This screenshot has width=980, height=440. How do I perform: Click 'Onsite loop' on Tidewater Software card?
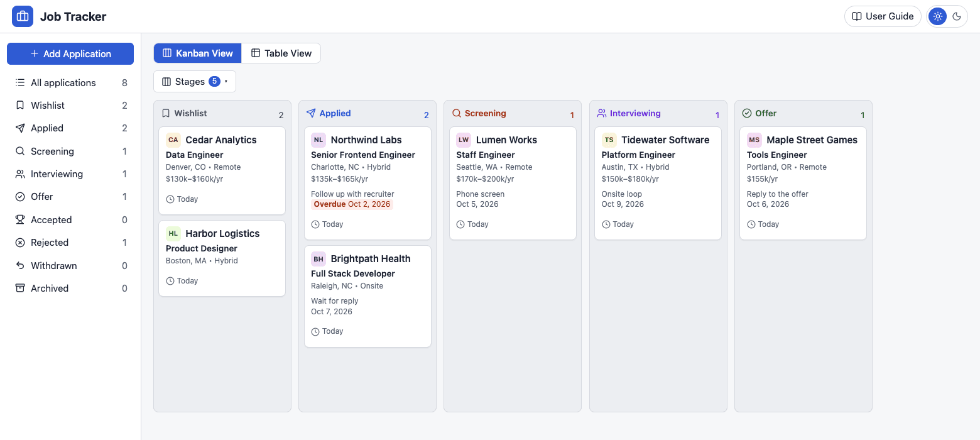click(622, 194)
